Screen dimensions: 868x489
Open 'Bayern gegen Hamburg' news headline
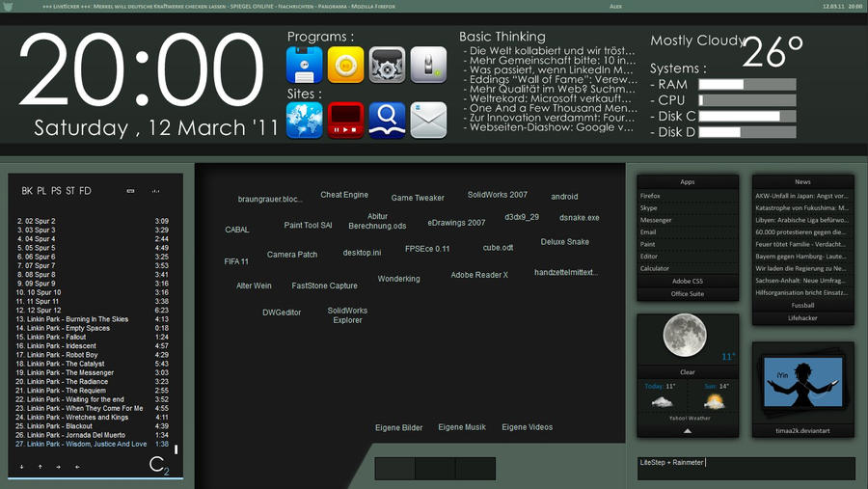tap(801, 257)
